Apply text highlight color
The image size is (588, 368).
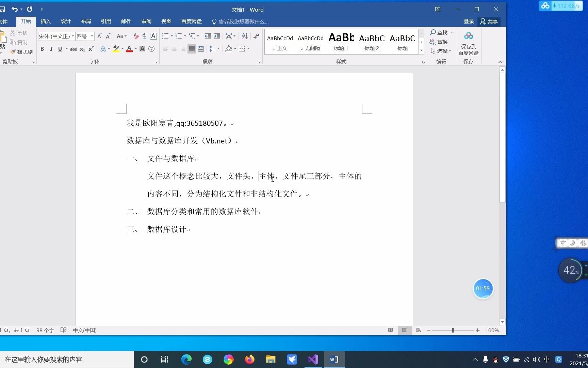pos(115,49)
